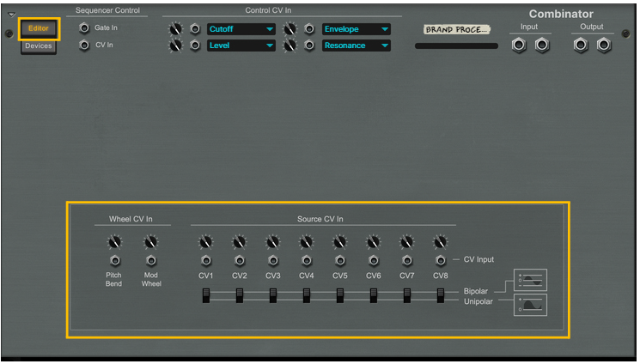Open the Level destination dropdown

click(x=241, y=45)
